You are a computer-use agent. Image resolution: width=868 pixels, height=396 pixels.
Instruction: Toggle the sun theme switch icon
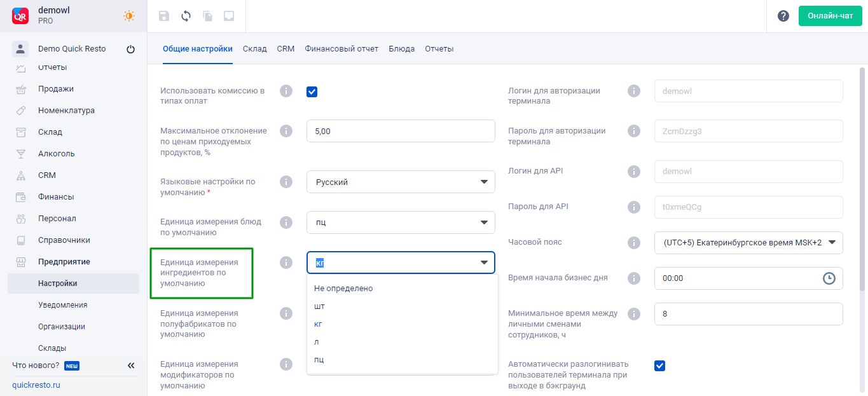(129, 16)
